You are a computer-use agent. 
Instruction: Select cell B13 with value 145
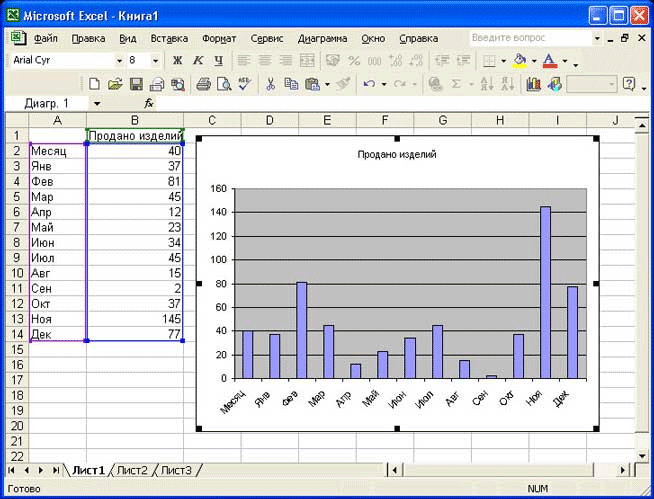(x=135, y=318)
